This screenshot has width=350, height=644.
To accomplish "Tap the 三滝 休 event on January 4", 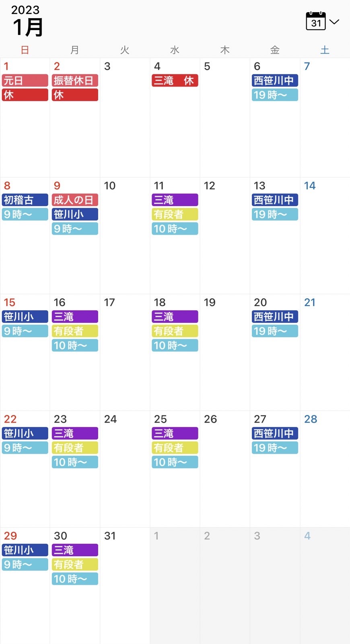I will [x=175, y=80].
